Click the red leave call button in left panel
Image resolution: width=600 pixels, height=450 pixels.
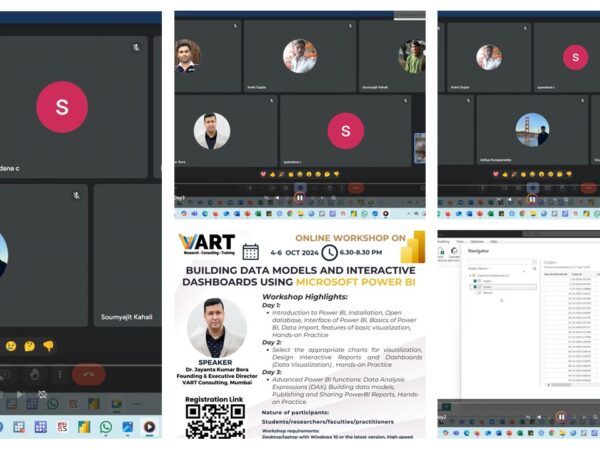coord(88,374)
